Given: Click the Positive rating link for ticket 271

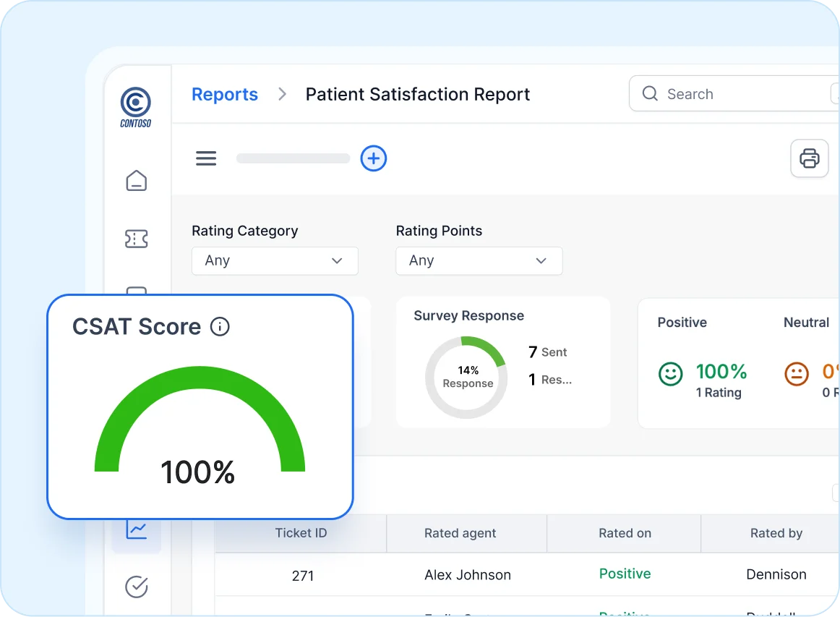Looking at the screenshot, I should tap(624, 574).
